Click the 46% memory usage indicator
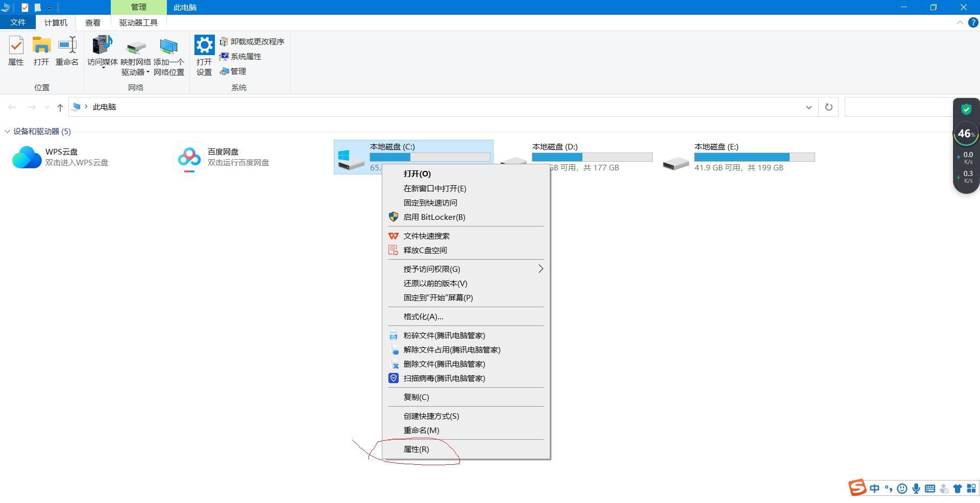Screen dimensions: 980x503 click(966, 134)
